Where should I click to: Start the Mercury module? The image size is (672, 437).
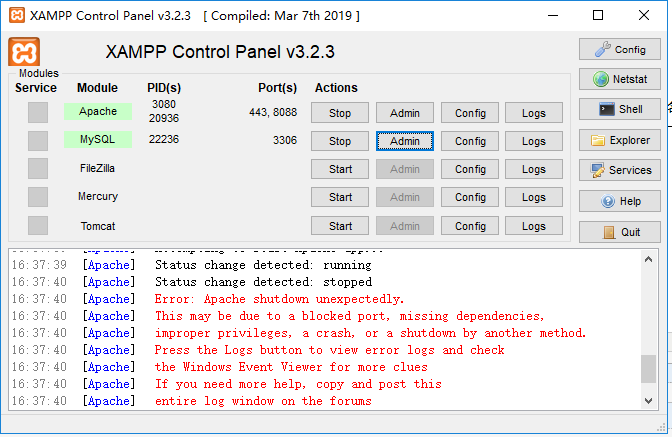[340, 197]
